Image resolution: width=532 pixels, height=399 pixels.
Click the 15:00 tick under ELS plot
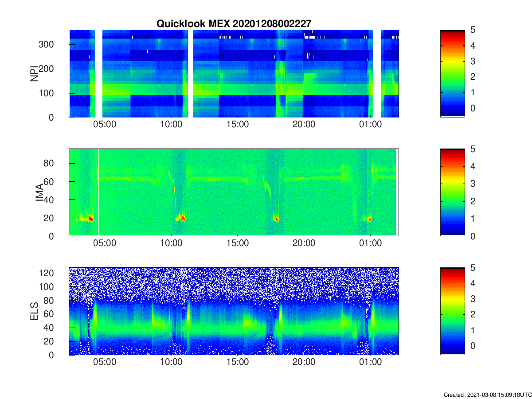pos(238,362)
